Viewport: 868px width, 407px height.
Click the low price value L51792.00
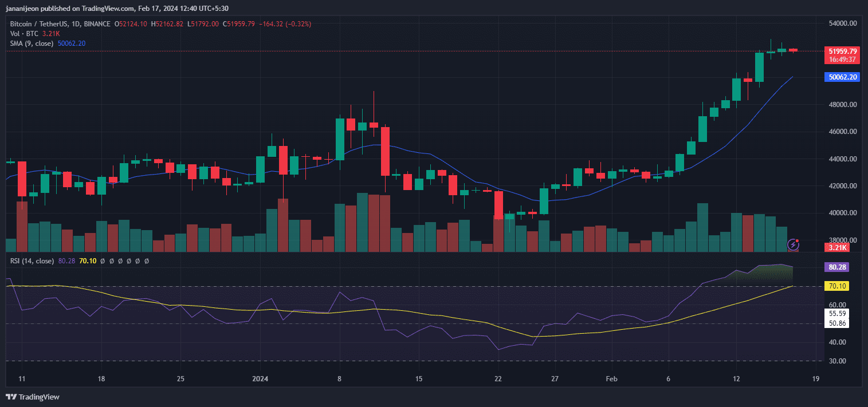[203, 24]
